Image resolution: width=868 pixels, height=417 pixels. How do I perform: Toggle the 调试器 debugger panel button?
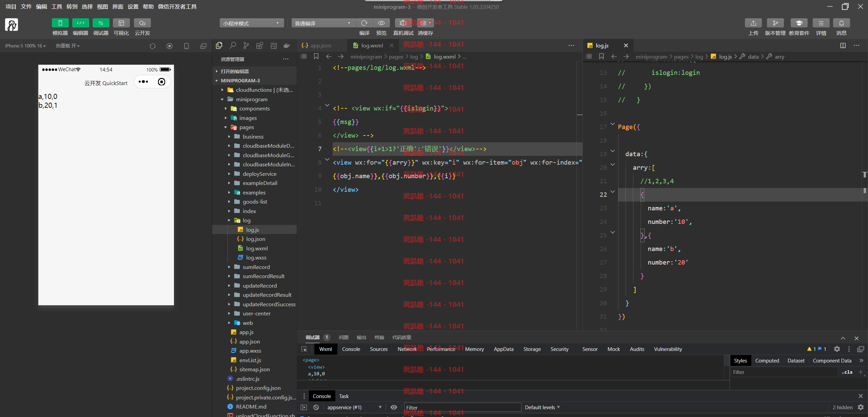click(x=101, y=23)
